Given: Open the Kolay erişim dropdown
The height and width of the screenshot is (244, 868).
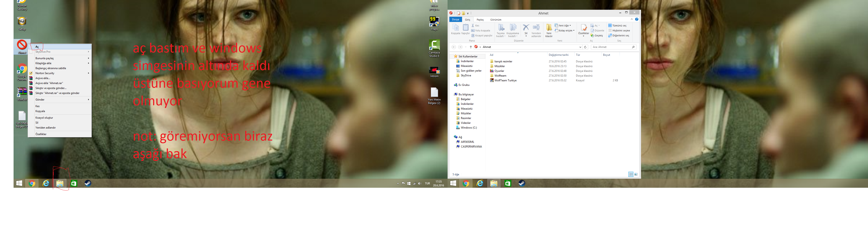Looking at the screenshot, I should click(x=566, y=31).
